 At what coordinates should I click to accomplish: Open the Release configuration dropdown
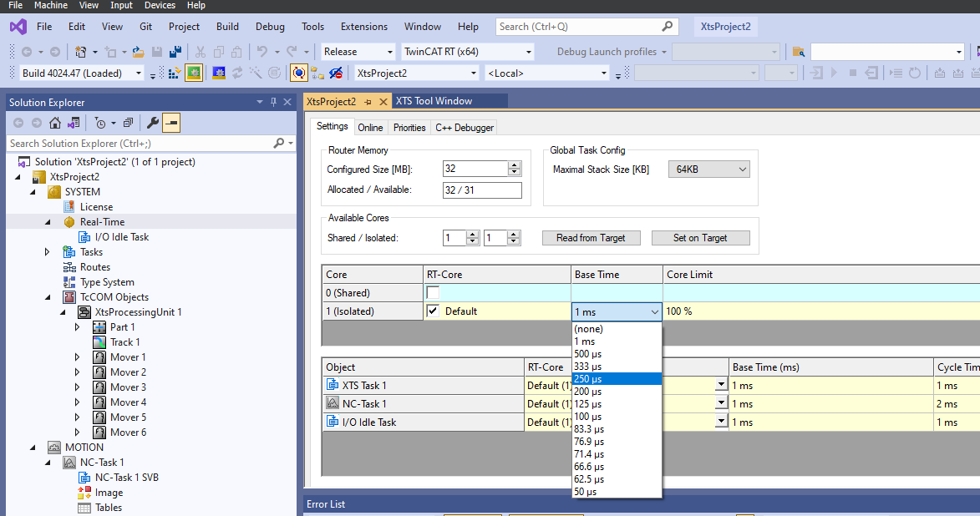pos(390,52)
